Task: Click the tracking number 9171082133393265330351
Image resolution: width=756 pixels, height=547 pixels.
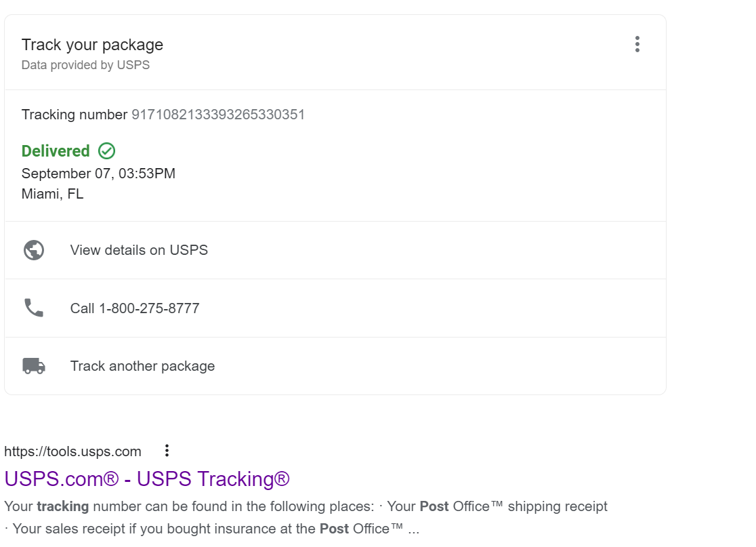Action: coord(218,115)
